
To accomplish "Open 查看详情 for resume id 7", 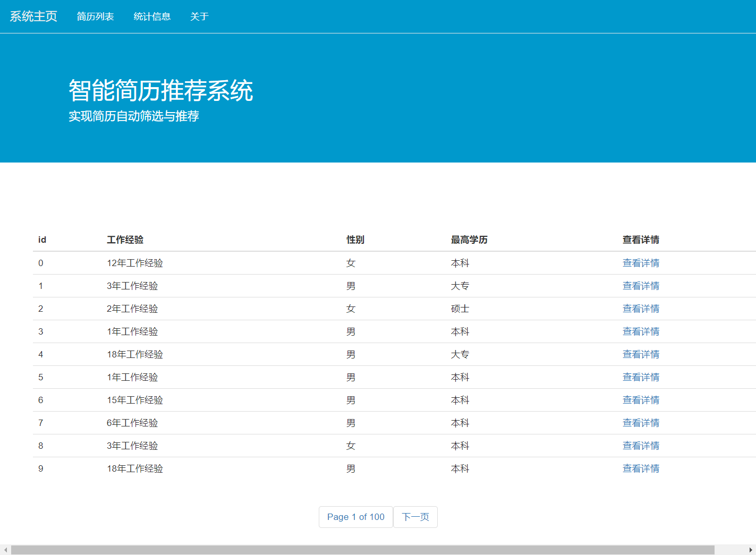I will click(x=641, y=423).
